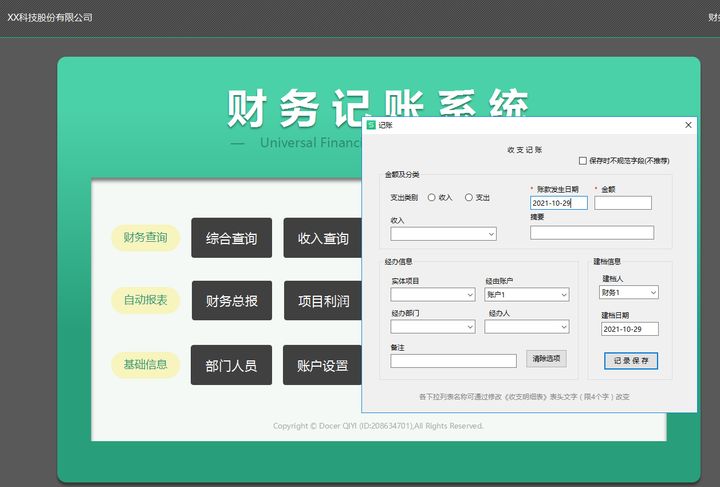The height and width of the screenshot is (487, 720).
Task: Click the 收支记账 dialog heading
Action: pyautogui.click(x=525, y=150)
